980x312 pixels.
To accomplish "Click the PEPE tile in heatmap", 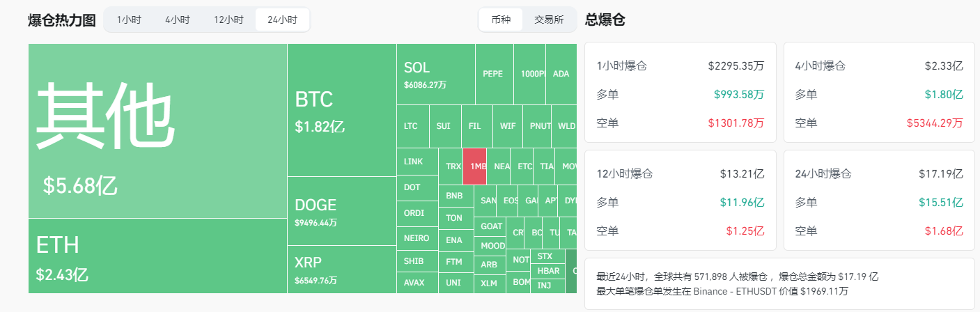I will pos(494,74).
